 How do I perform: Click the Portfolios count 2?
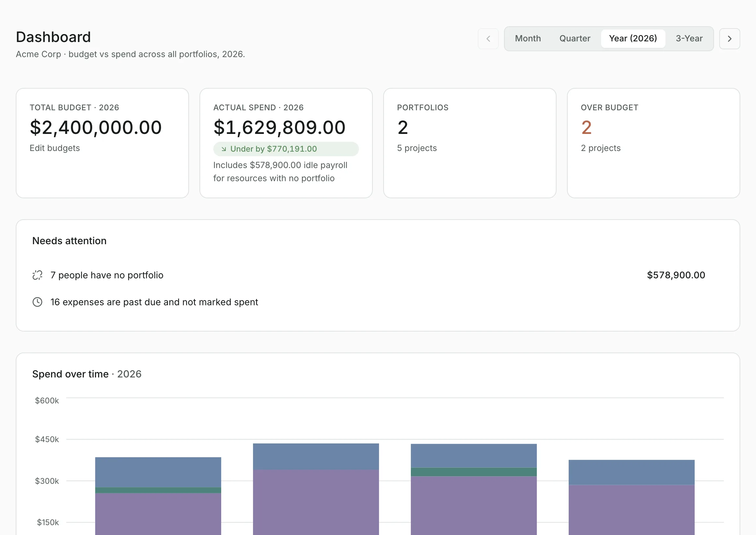click(x=403, y=127)
